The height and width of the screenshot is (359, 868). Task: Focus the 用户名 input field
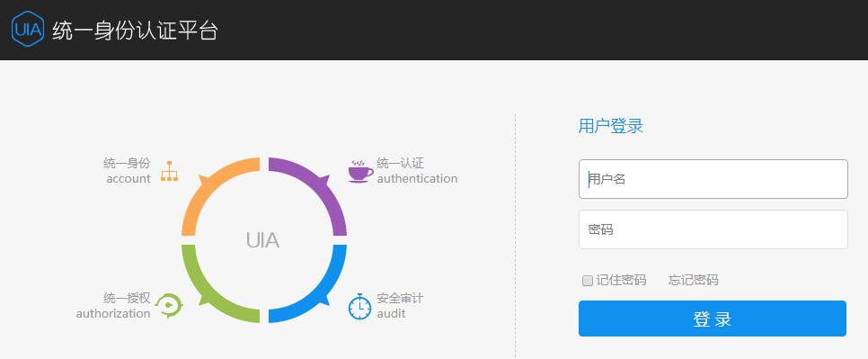[713, 179]
